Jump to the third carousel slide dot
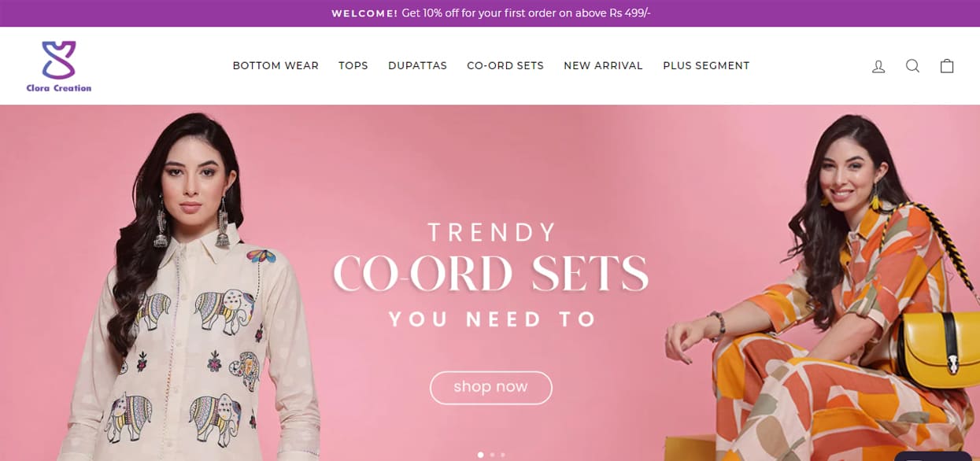The height and width of the screenshot is (461, 980). [x=503, y=455]
